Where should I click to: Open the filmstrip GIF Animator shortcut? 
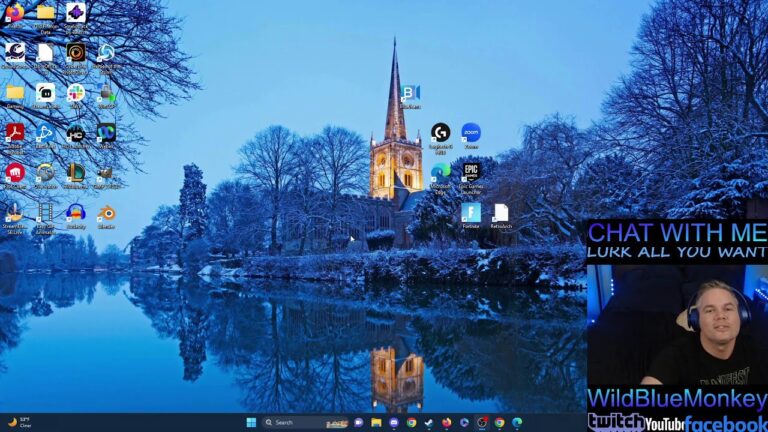pos(45,217)
